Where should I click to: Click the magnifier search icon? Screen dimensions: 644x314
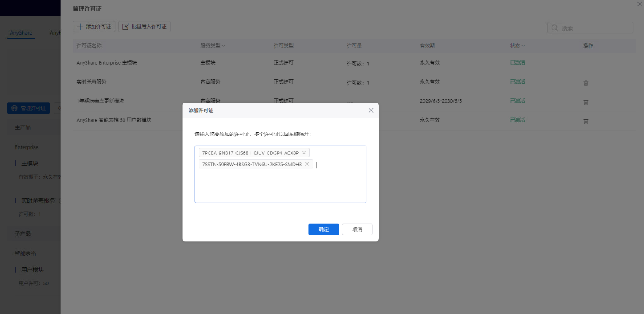(x=555, y=28)
